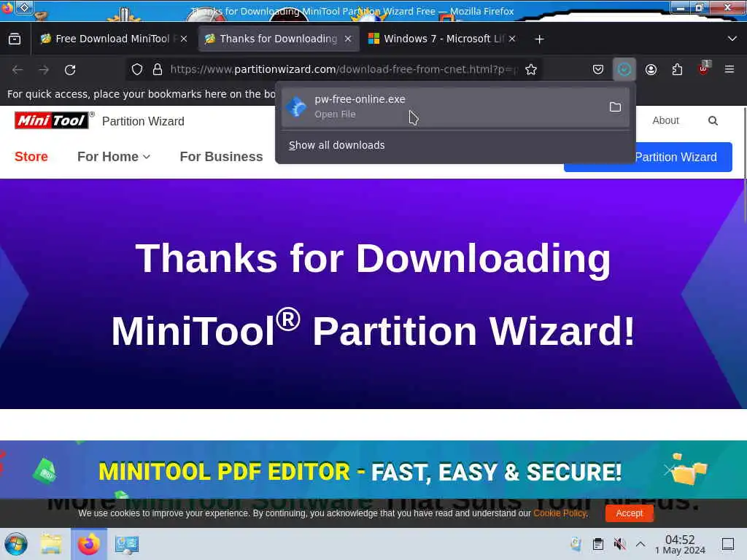Expand hidden system tray icons
747x560 pixels.
tap(640, 544)
